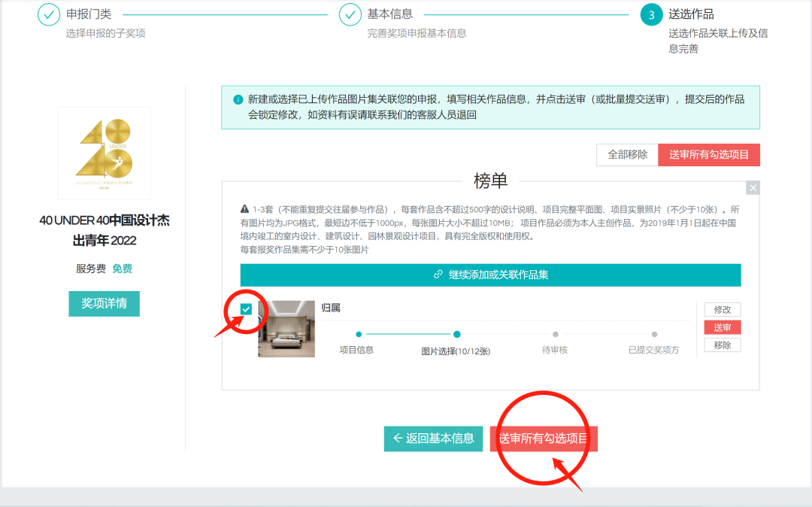Click the X icon beside the 榜单 panel
The image size is (812, 507).
click(753, 187)
